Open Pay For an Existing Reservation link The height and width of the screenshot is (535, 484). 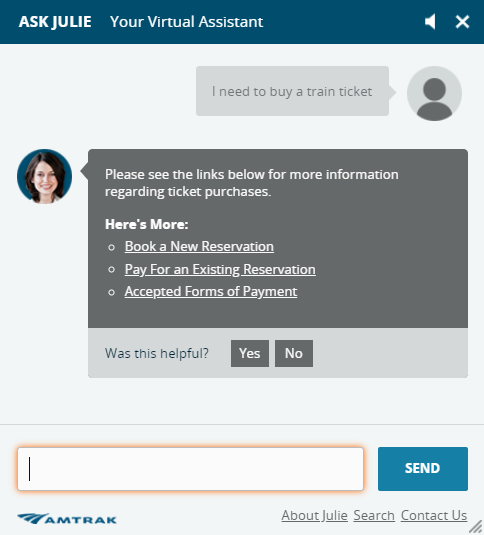click(220, 270)
